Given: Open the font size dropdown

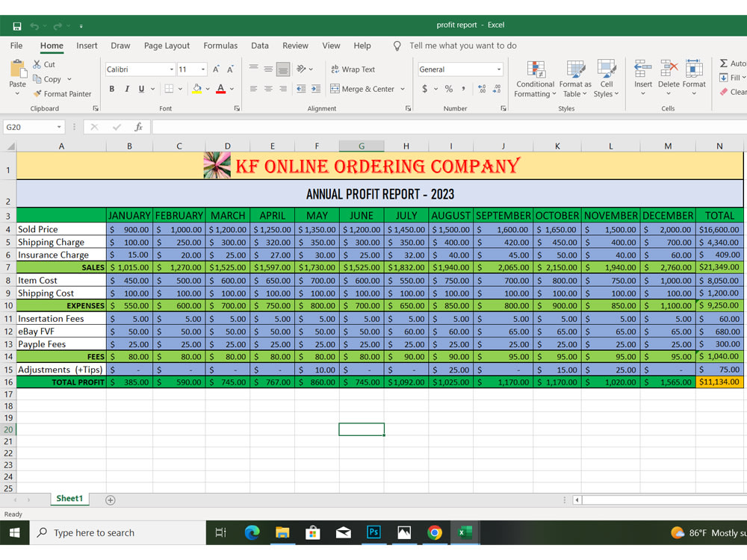Looking at the screenshot, I should click(201, 68).
